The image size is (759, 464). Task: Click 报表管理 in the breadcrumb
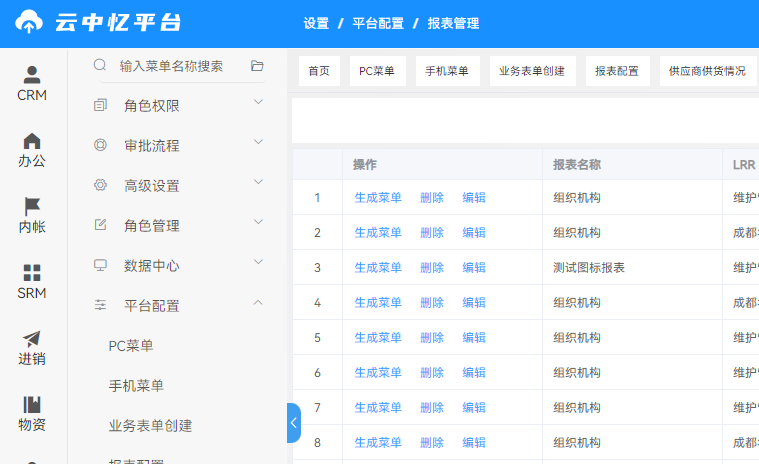pos(454,23)
